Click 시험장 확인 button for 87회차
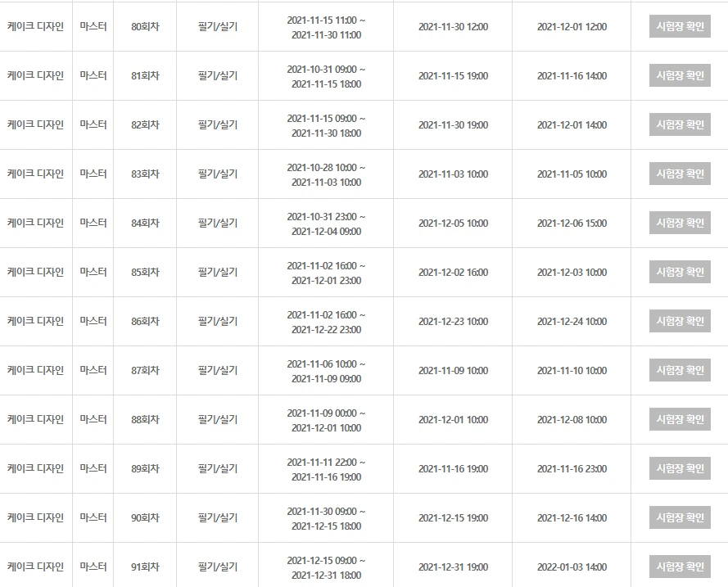Viewport: 728px width, 587px height. tap(680, 370)
